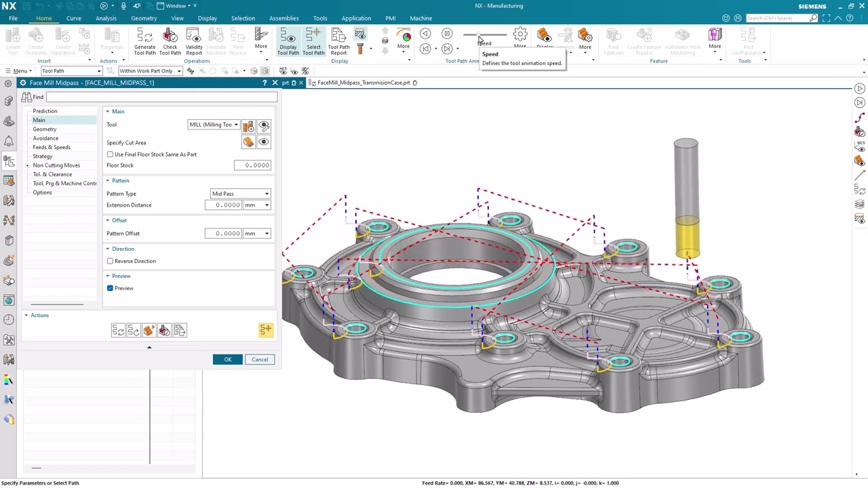The width and height of the screenshot is (868, 488).
Task: Click the Create or Edit Tool icon
Action: pyautogui.click(x=248, y=125)
